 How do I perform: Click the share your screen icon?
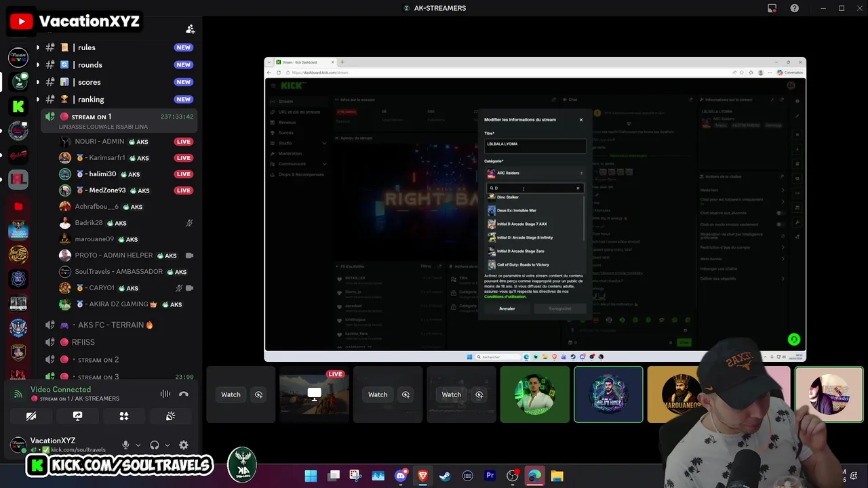(x=77, y=416)
